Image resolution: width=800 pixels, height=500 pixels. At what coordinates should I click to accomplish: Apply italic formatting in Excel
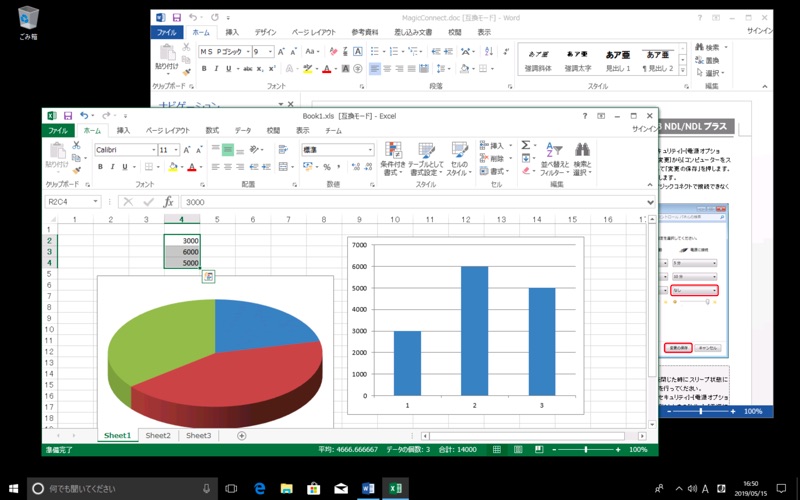click(x=112, y=167)
